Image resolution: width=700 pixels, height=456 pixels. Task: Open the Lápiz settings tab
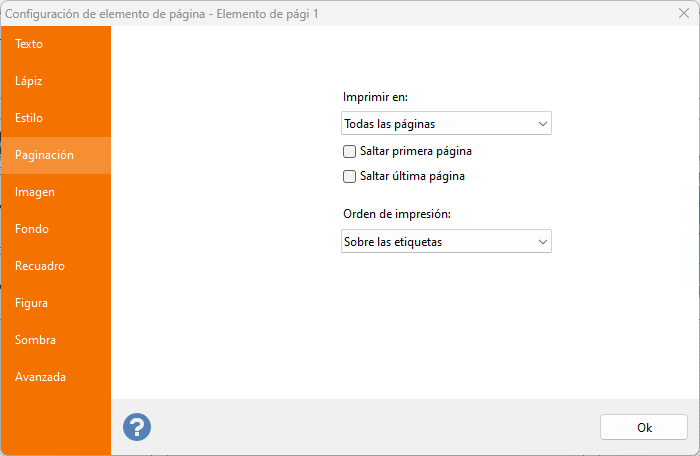pyautogui.click(x=29, y=81)
